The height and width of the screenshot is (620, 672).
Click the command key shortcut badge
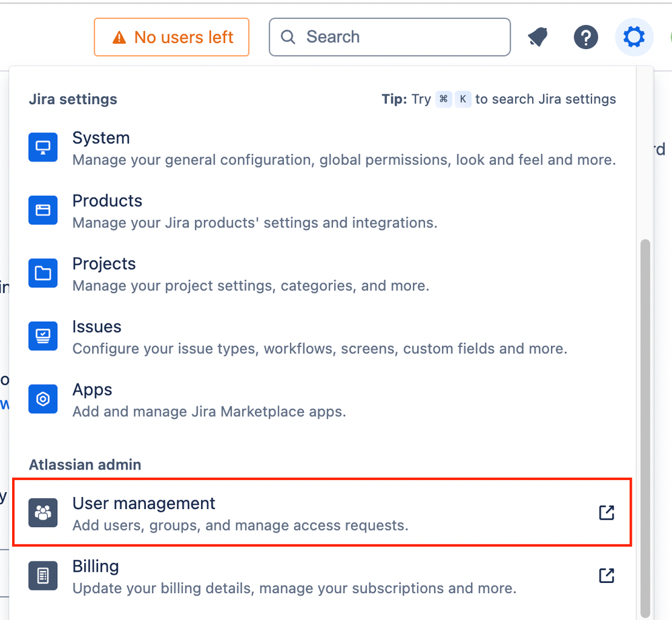click(x=443, y=99)
